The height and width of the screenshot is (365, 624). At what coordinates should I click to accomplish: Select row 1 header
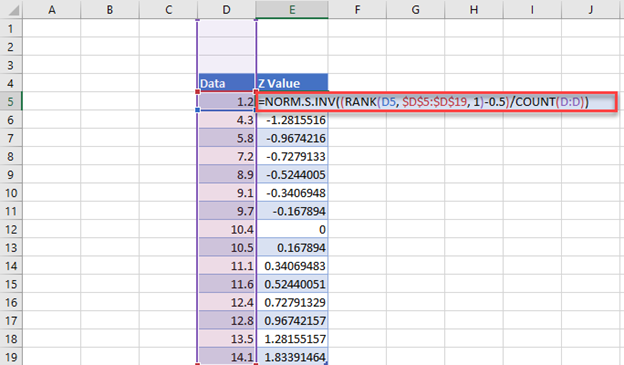coord(11,29)
